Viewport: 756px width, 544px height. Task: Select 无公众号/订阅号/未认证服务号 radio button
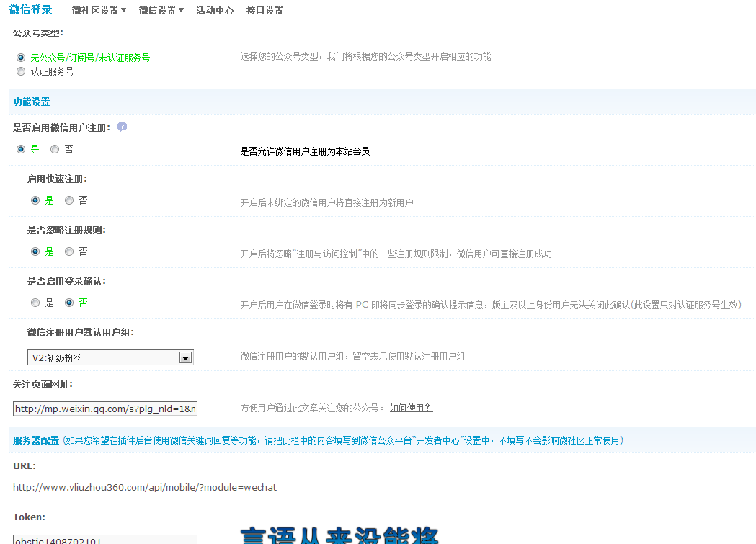point(21,58)
